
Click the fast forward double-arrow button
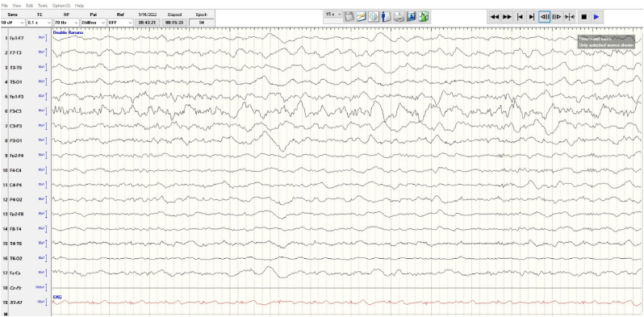coord(508,17)
